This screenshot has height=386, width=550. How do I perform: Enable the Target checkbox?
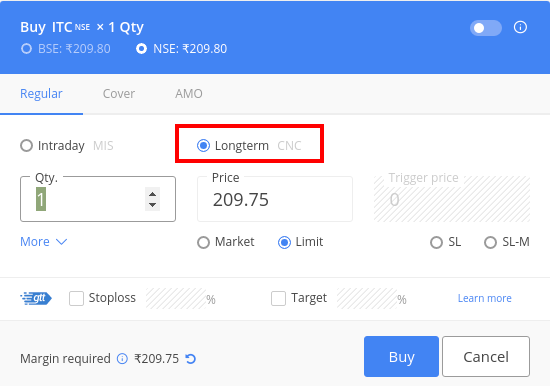279,299
